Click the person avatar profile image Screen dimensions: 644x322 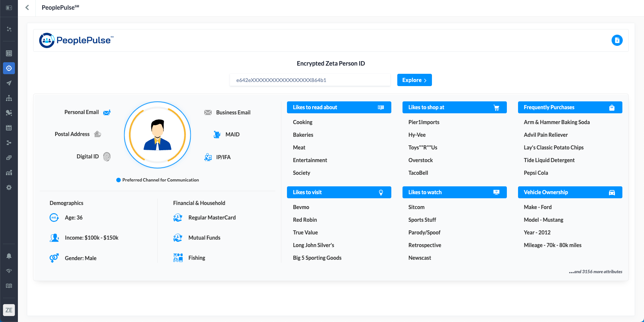(157, 135)
